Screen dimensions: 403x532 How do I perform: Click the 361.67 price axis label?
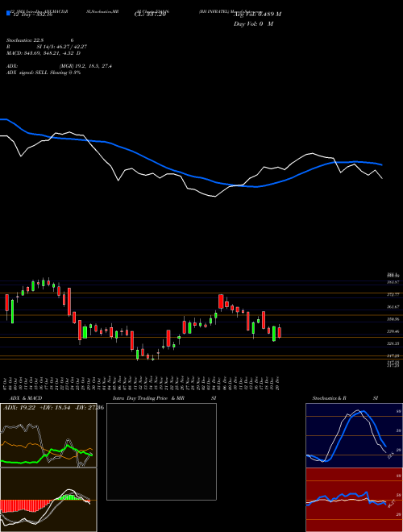(x=394, y=307)
